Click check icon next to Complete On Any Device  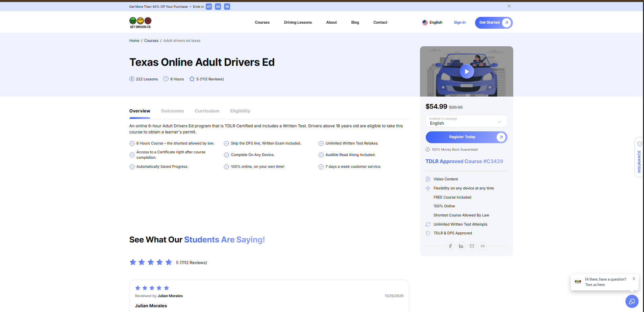point(226,155)
